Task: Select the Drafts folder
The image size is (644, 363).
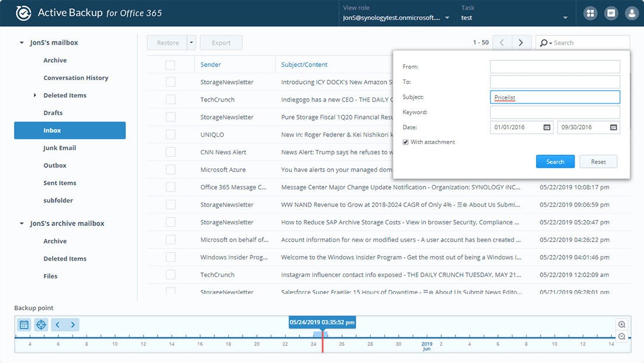Action: tap(53, 113)
